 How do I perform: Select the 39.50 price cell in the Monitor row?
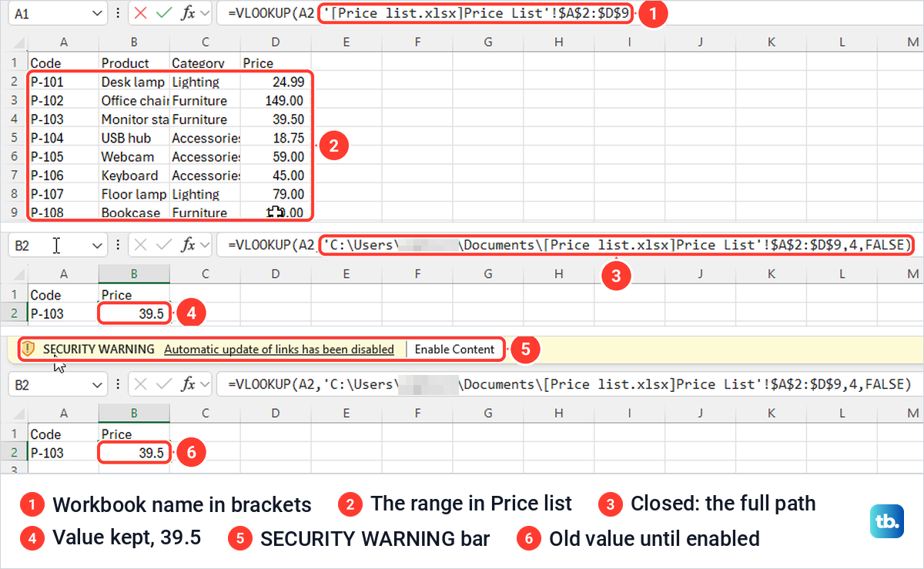[276, 119]
